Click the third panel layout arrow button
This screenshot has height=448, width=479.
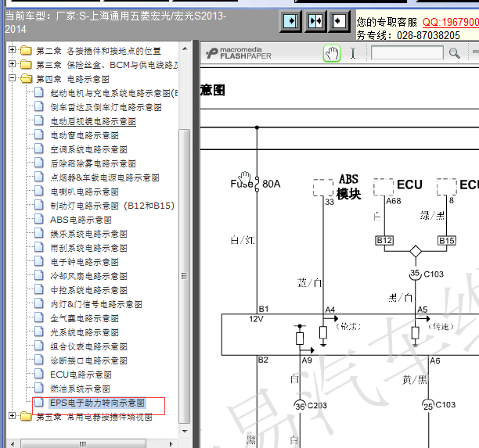(x=339, y=21)
